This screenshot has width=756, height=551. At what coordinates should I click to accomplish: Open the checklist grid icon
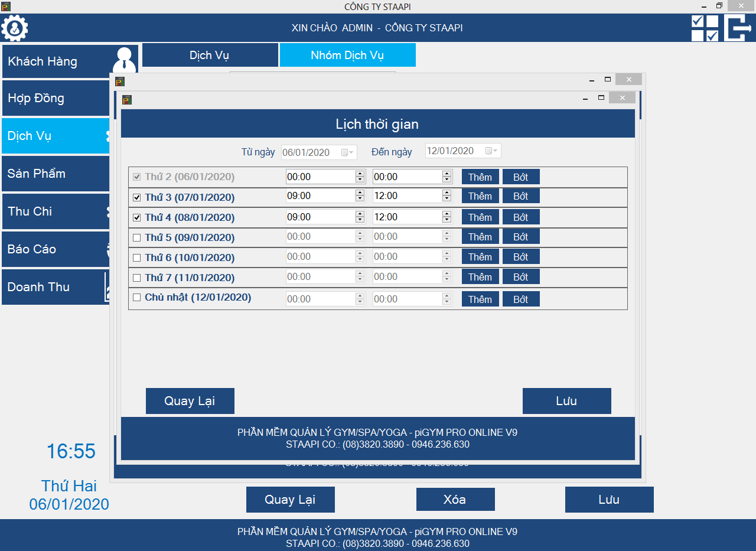(705, 28)
